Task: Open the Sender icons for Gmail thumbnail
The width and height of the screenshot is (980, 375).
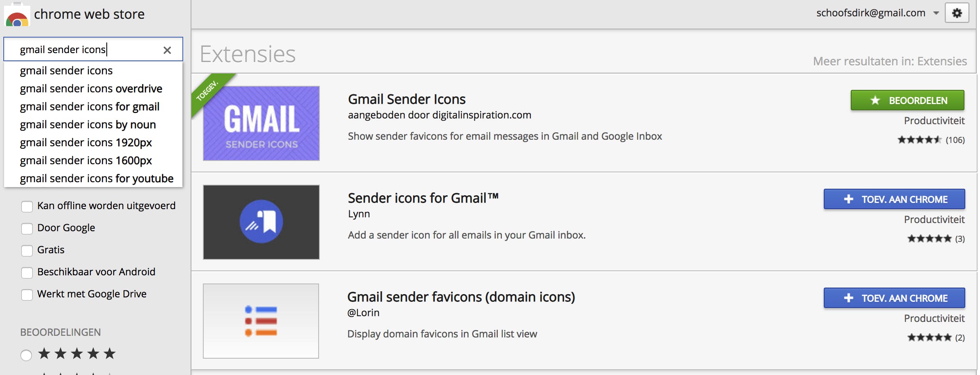Action: (261, 222)
